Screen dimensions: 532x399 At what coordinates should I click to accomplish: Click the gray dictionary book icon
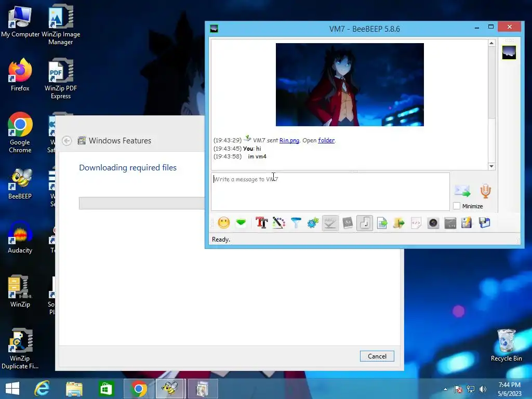point(348,223)
